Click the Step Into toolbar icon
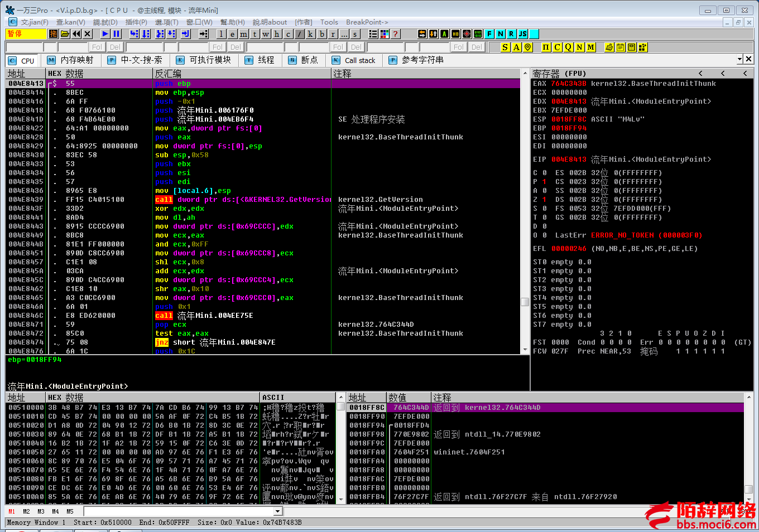Viewport: 759px width, 532px height. click(x=134, y=33)
